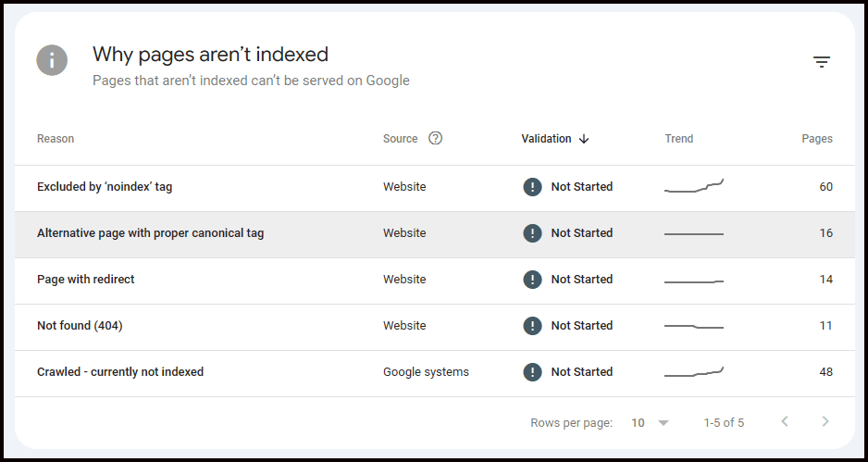
Task: Click the Validation sort arrow icon
Action: pyautogui.click(x=584, y=139)
